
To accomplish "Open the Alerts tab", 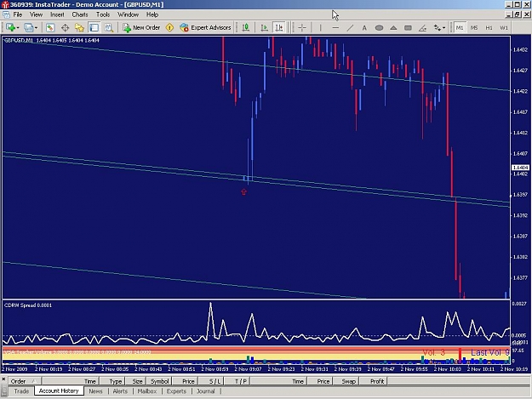I will tap(120, 391).
